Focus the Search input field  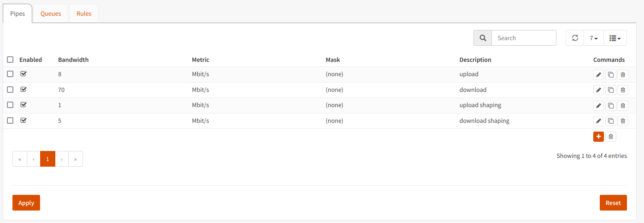(x=524, y=38)
